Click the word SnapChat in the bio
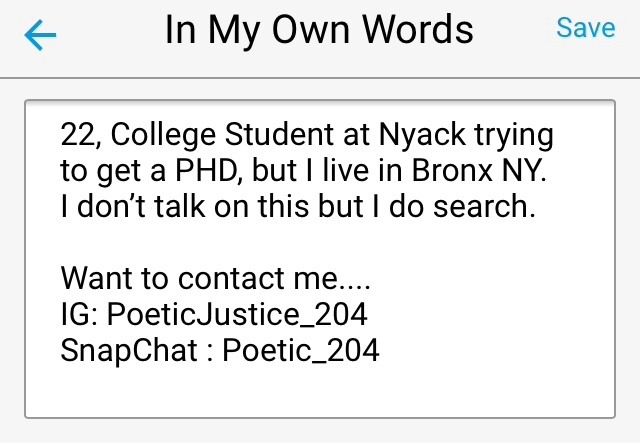 [129, 351]
